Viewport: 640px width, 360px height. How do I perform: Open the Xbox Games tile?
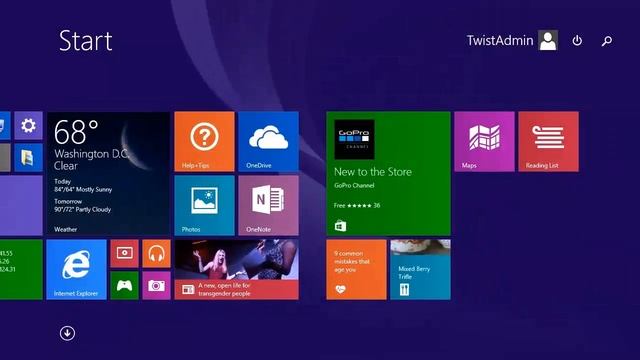coord(124,286)
